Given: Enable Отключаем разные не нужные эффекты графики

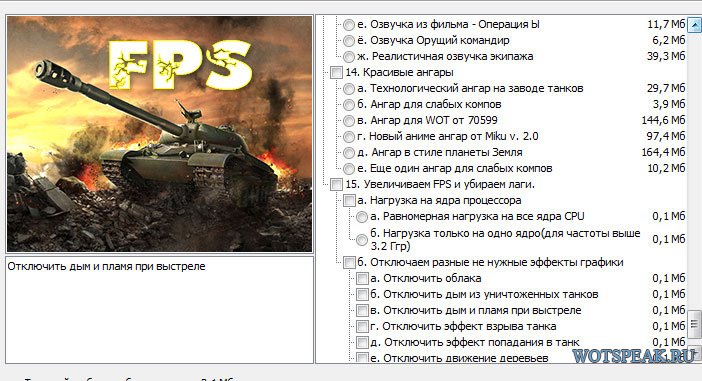Looking at the screenshot, I should (x=349, y=262).
